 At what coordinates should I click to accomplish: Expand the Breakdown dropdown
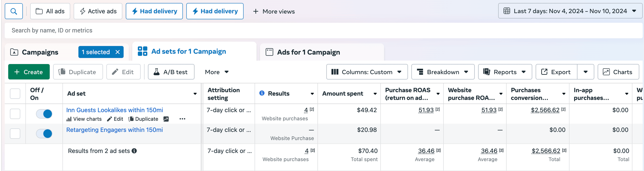point(442,72)
